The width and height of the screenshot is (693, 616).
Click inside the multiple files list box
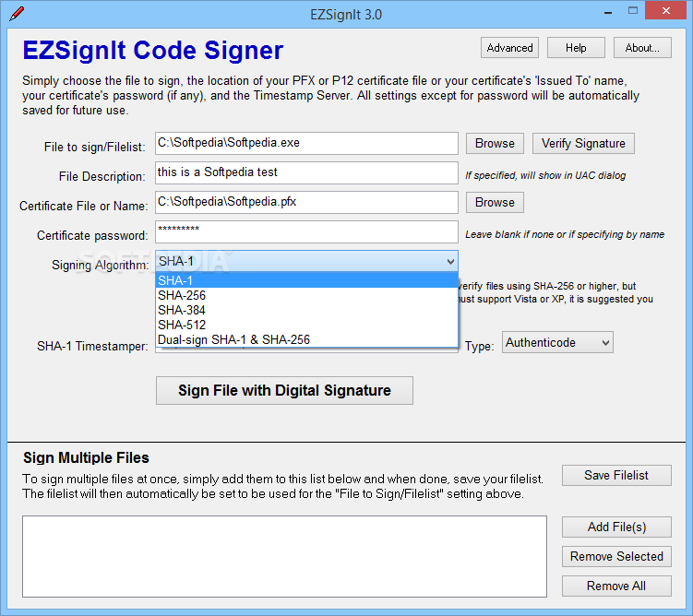pos(284,556)
